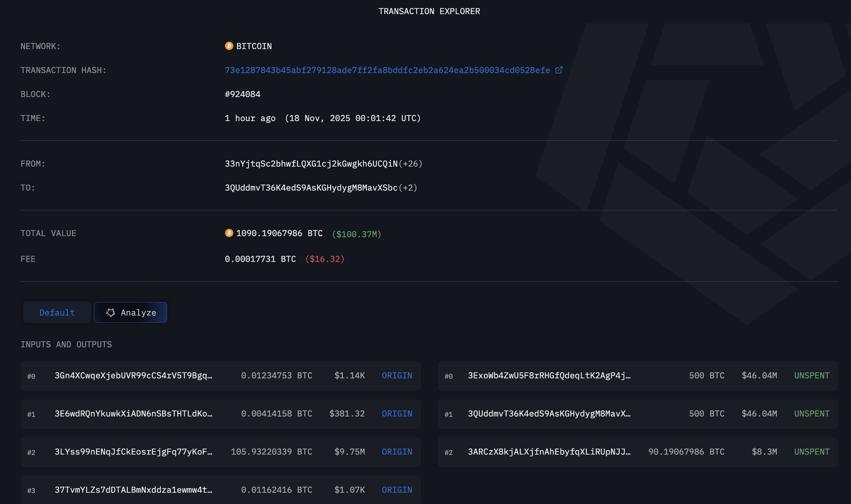851x504 pixels.
Task: Open transaction hash in external explorer
Action: [559, 70]
